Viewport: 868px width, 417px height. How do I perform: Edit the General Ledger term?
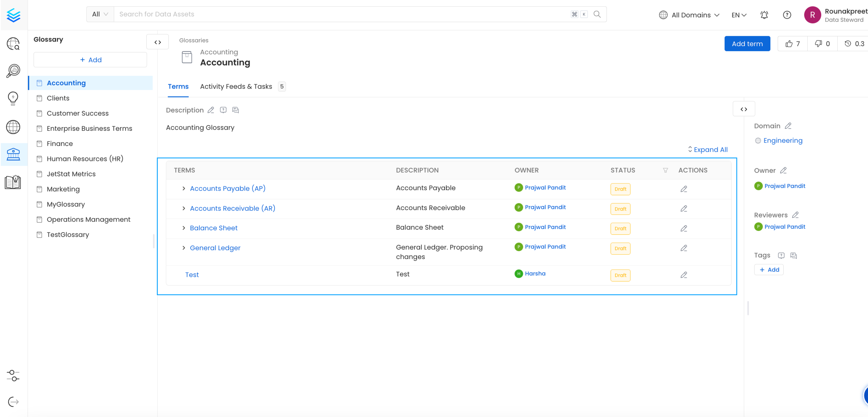click(684, 248)
